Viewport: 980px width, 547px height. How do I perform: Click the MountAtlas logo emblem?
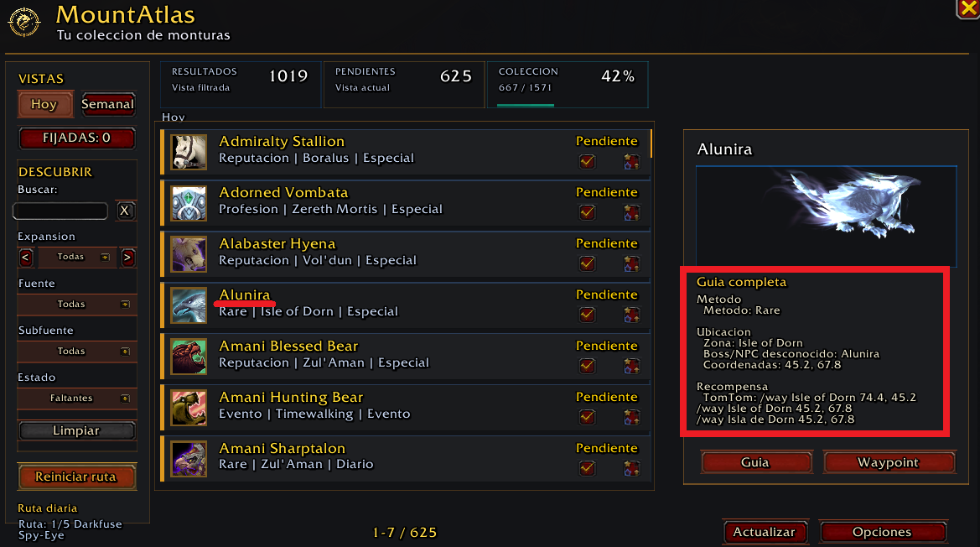[23, 22]
